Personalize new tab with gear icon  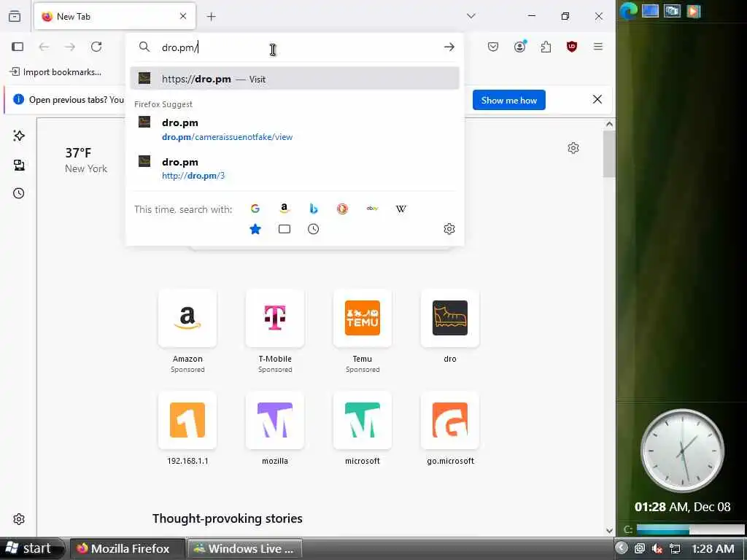[x=573, y=148]
